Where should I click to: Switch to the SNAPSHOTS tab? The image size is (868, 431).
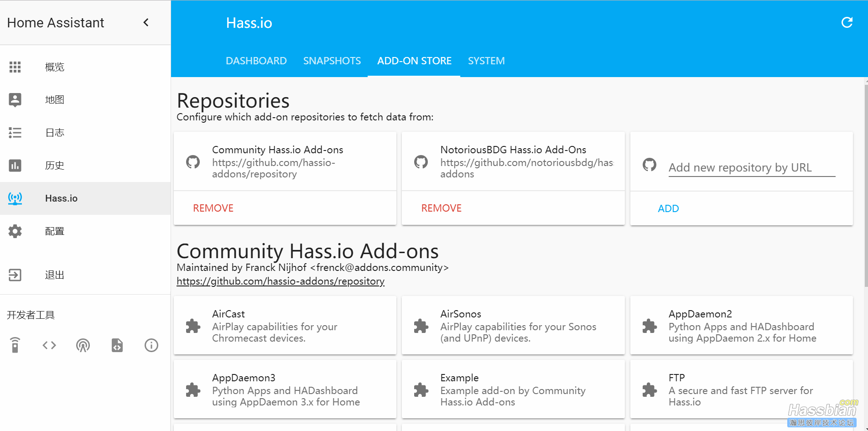point(332,61)
